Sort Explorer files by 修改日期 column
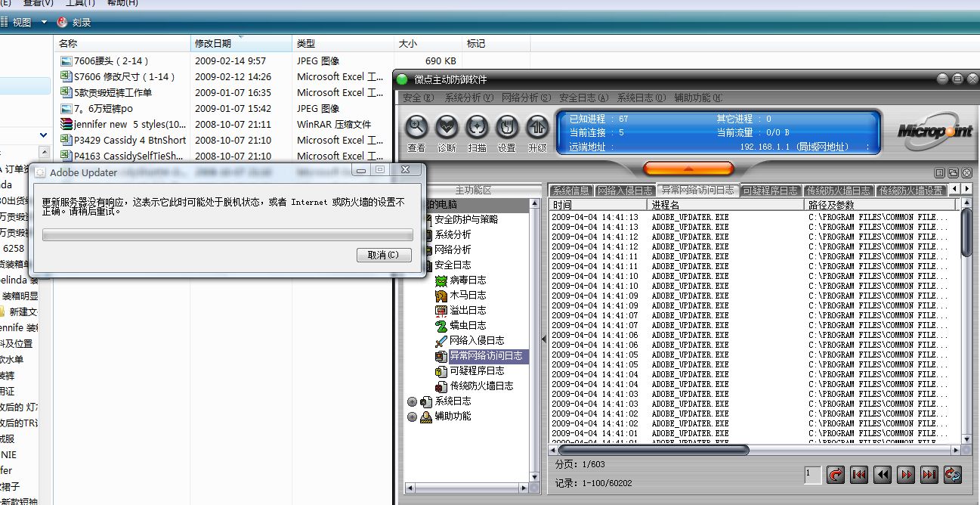980x505 pixels. pyautogui.click(x=241, y=44)
